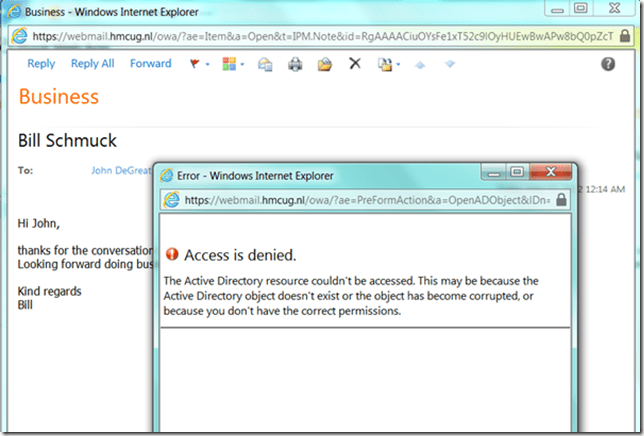Click Forward in the message toolbar
This screenshot has width=644, height=436.
point(150,64)
